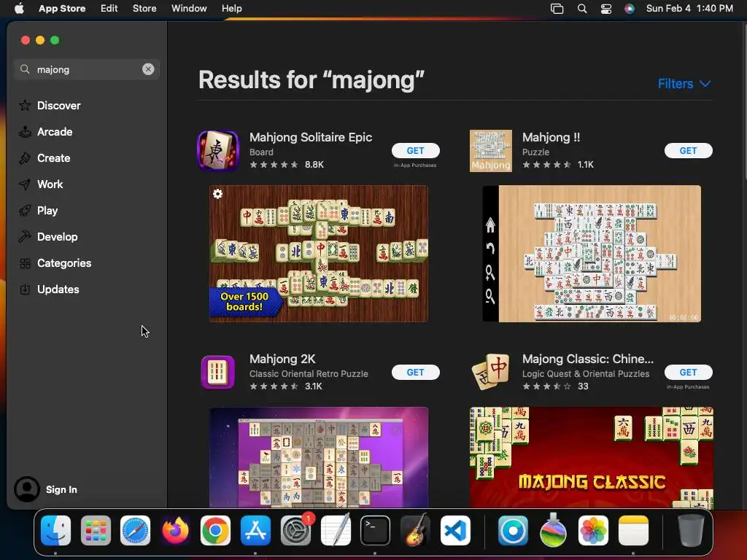Clear the majong search text
This screenshot has height=560, width=747.
pyautogui.click(x=148, y=69)
